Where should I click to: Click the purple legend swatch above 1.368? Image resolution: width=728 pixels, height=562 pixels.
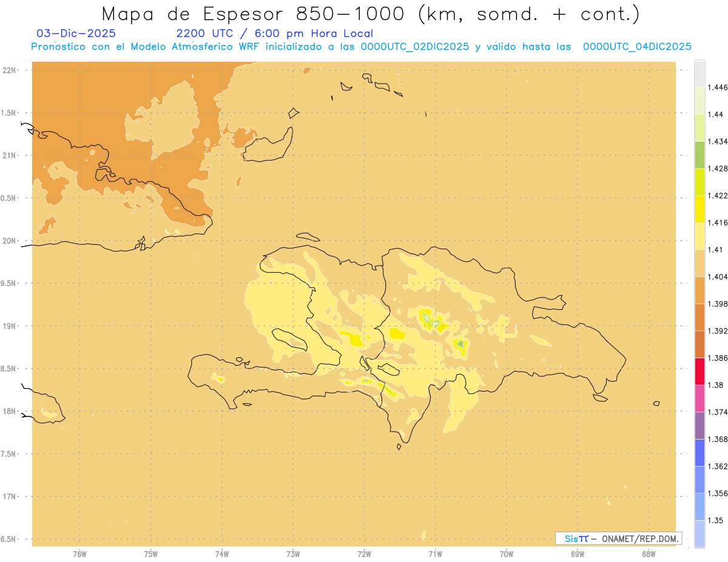click(699, 425)
